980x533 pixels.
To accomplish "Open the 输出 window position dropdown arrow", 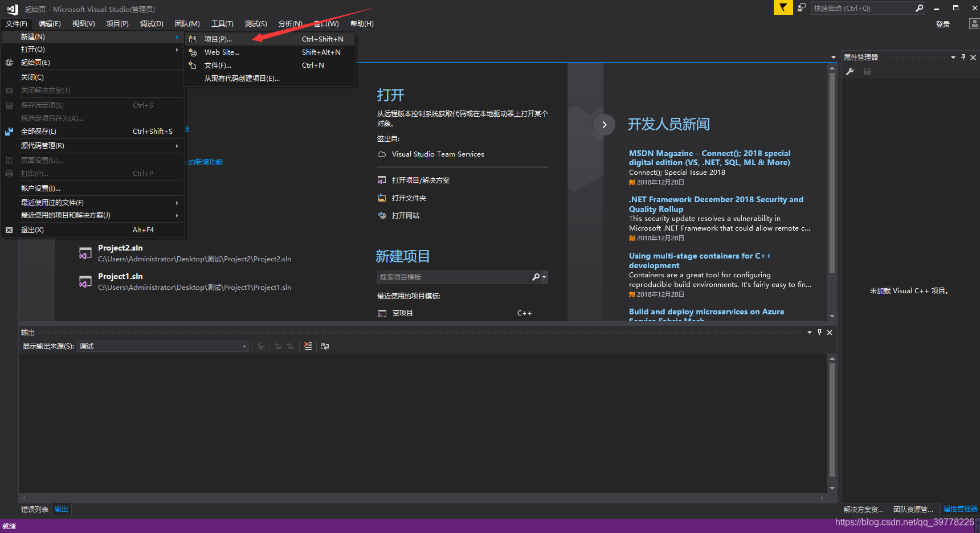I will pyautogui.click(x=810, y=332).
